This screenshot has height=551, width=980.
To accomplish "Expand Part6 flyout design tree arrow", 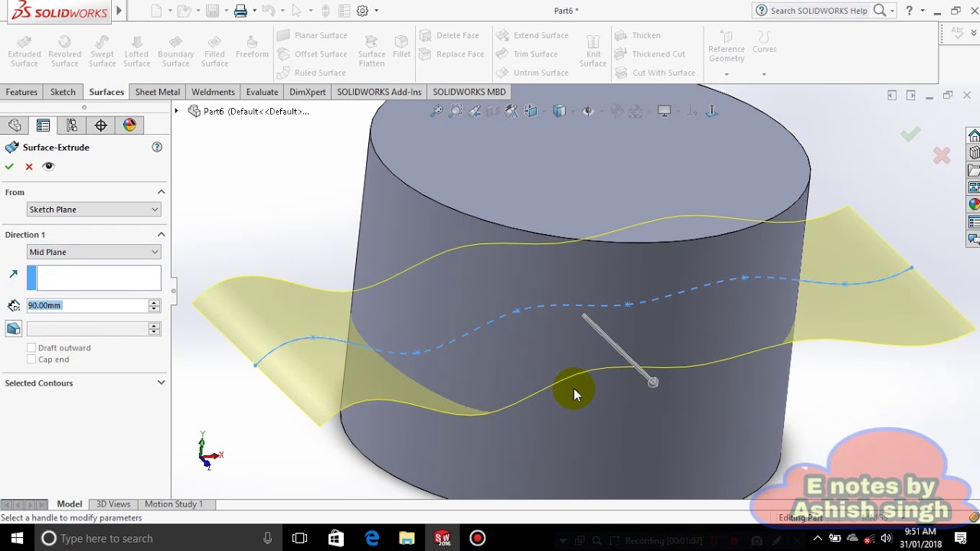I will click(x=177, y=111).
